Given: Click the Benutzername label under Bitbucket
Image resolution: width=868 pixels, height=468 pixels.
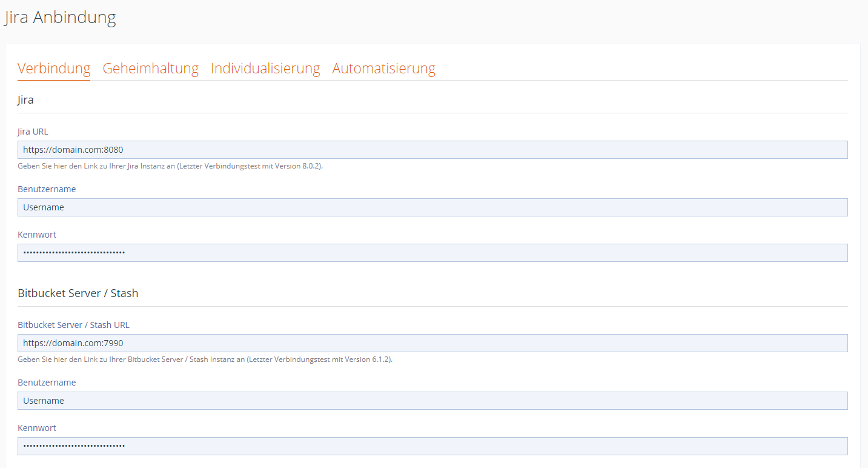Looking at the screenshot, I should click(x=47, y=383).
